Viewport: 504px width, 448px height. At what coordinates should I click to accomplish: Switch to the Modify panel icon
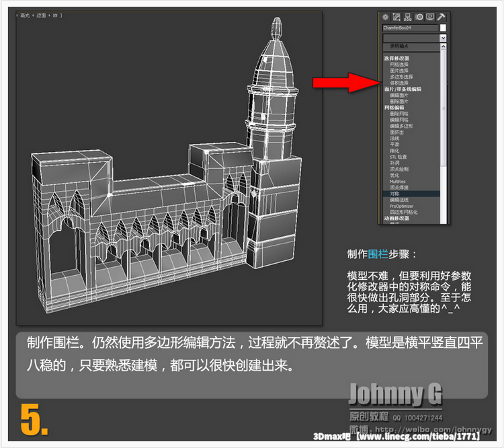[396, 17]
